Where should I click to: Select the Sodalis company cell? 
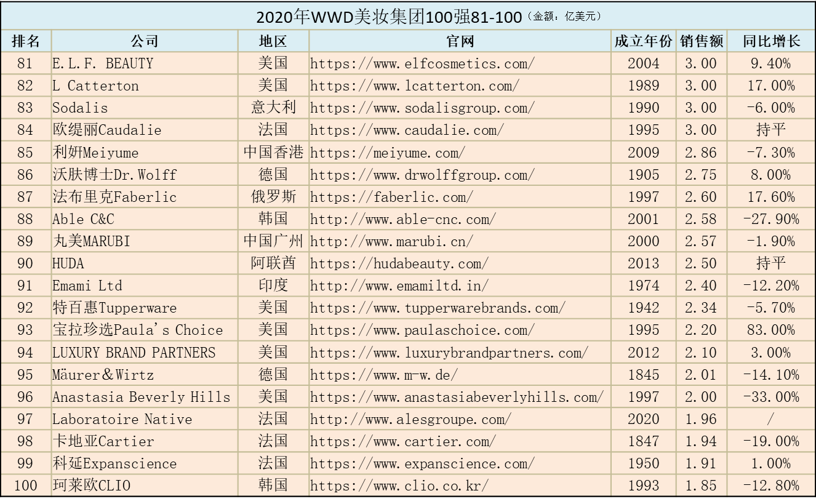click(80, 108)
